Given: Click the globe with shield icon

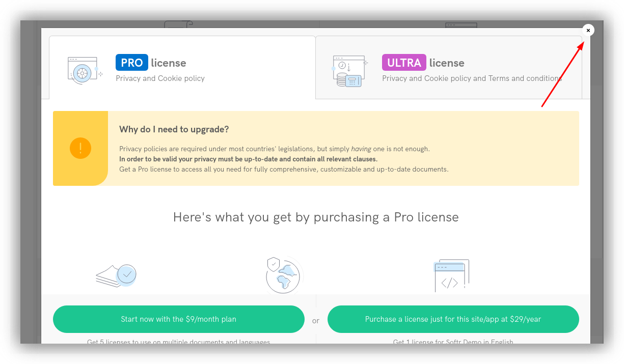Looking at the screenshot, I should [x=284, y=275].
